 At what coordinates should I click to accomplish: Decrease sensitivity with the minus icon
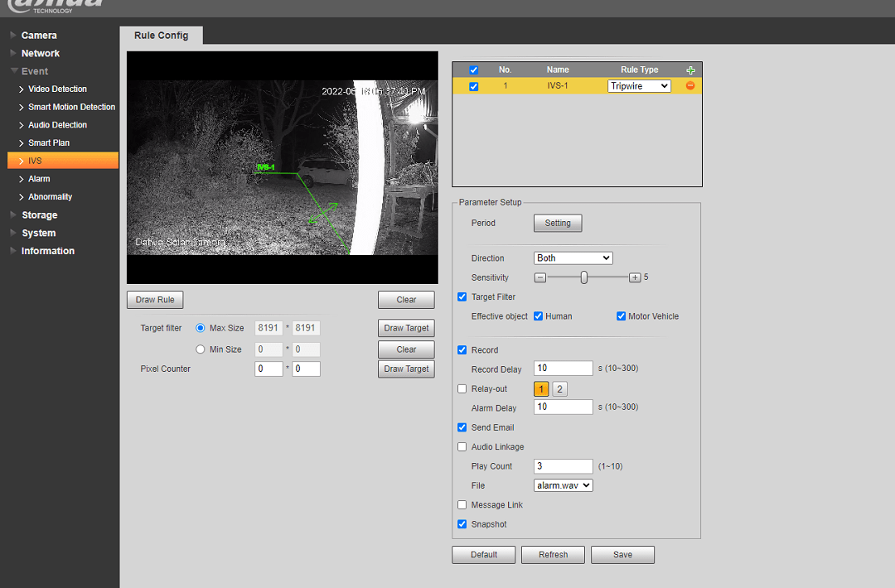[540, 277]
